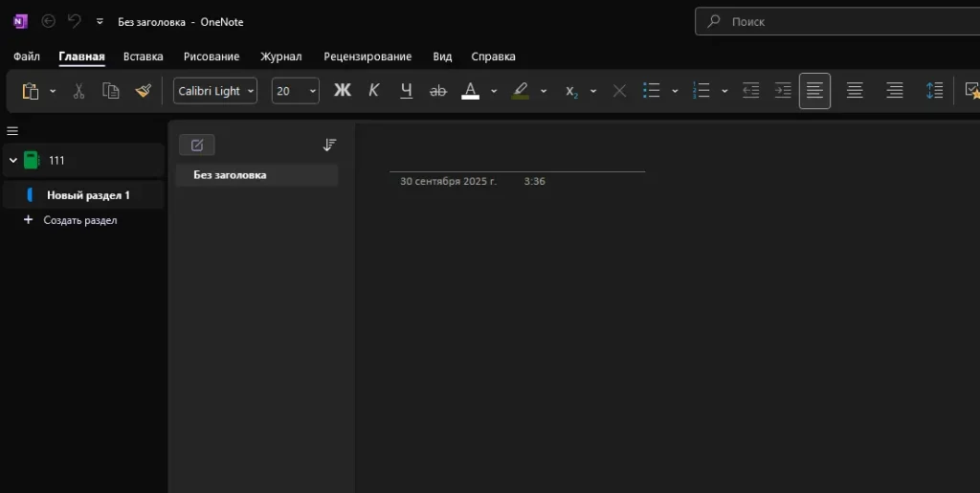Apply strikethrough formatting
Screen dimensions: 980x493
[x=438, y=91]
